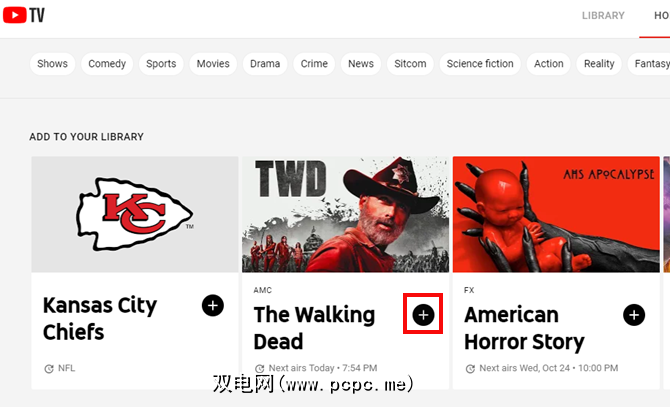This screenshot has width=670, height=407.
Task: Click American Horror Story next-airs clock icon
Action: pos(470,369)
